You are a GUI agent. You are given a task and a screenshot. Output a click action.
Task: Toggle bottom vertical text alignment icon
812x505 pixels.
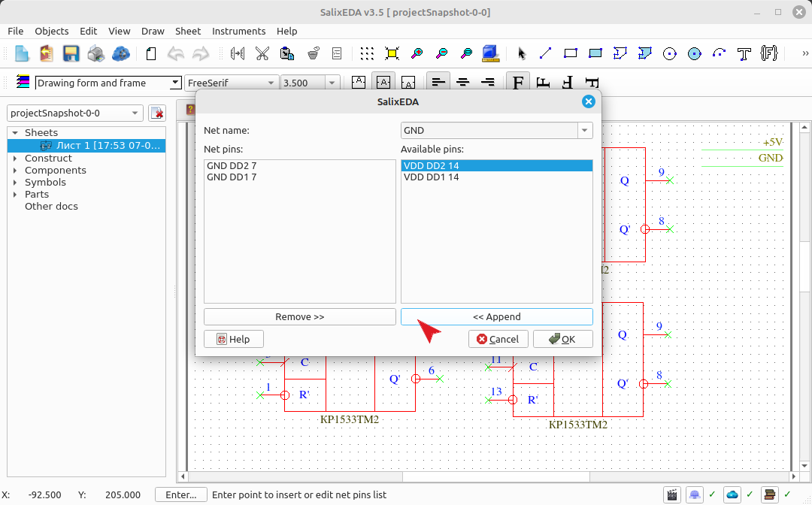click(408, 82)
